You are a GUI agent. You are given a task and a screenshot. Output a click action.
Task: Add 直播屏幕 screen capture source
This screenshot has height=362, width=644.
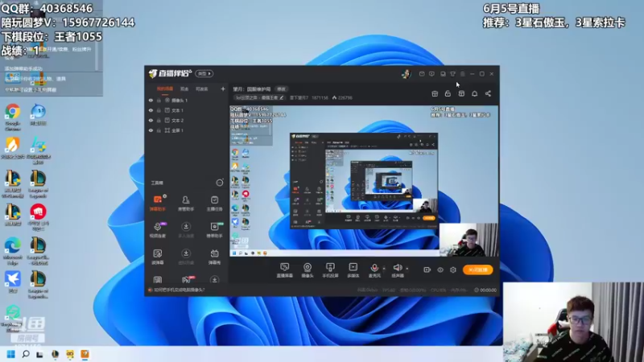[285, 270]
